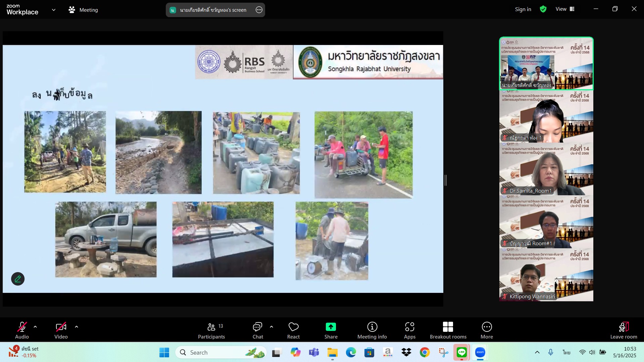The height and width of the screenshot is (362, 644).
Task: Open the screen share options ellipsis
Action: pyautogui.click(x=259, y=10)
